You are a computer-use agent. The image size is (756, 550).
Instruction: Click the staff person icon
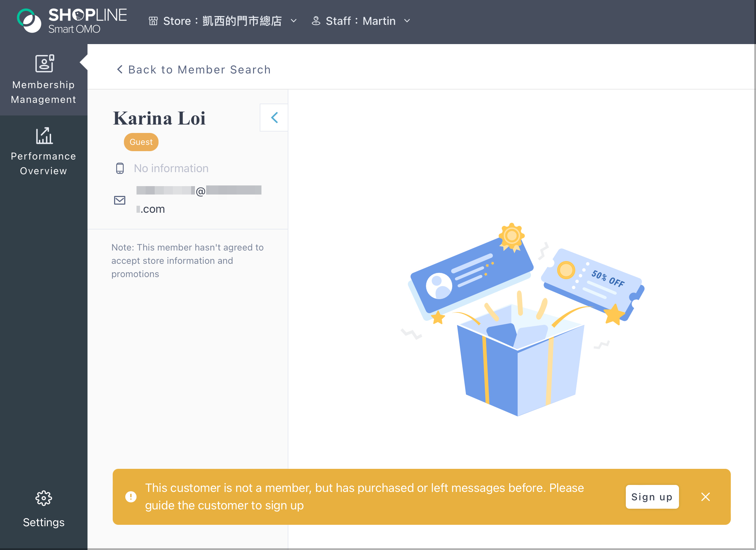click(x=316, y=21)
